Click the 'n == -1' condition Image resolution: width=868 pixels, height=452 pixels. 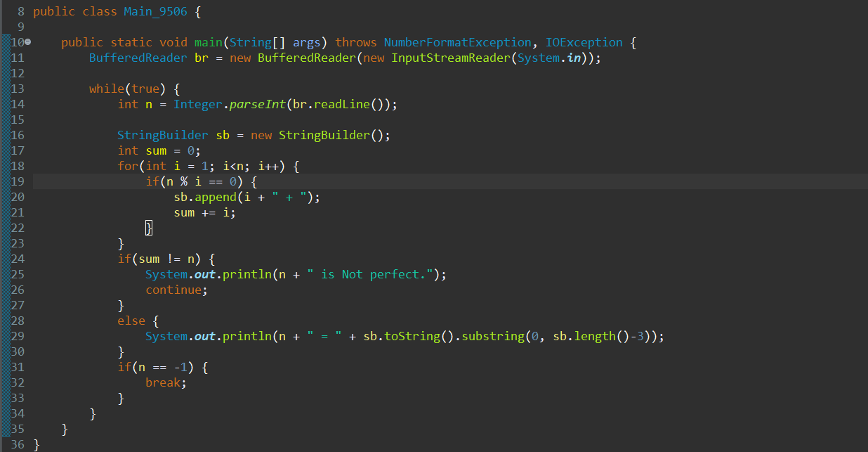click(x=163, y=367)
